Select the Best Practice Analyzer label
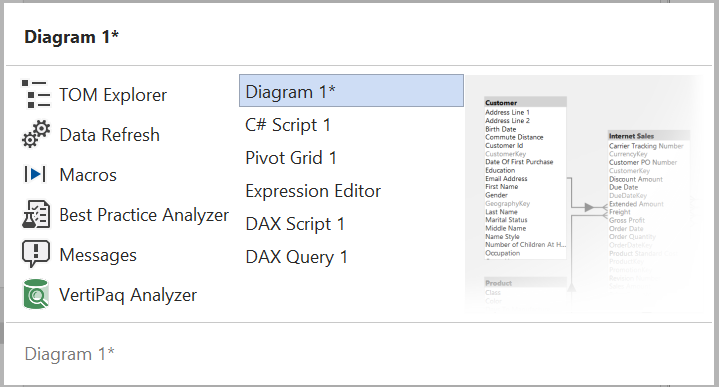The image size is (719, 387). 144,215
